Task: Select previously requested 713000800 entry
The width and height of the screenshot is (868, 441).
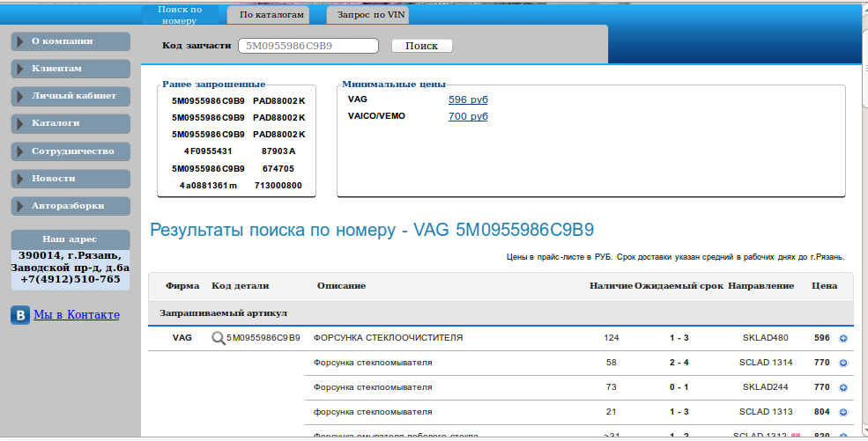Action: (x=278, y=186)
